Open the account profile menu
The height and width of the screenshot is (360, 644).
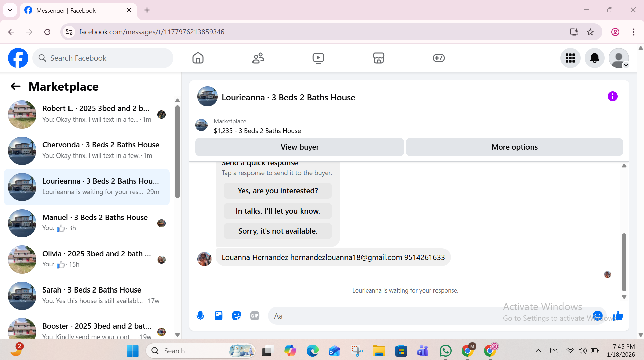619,58
